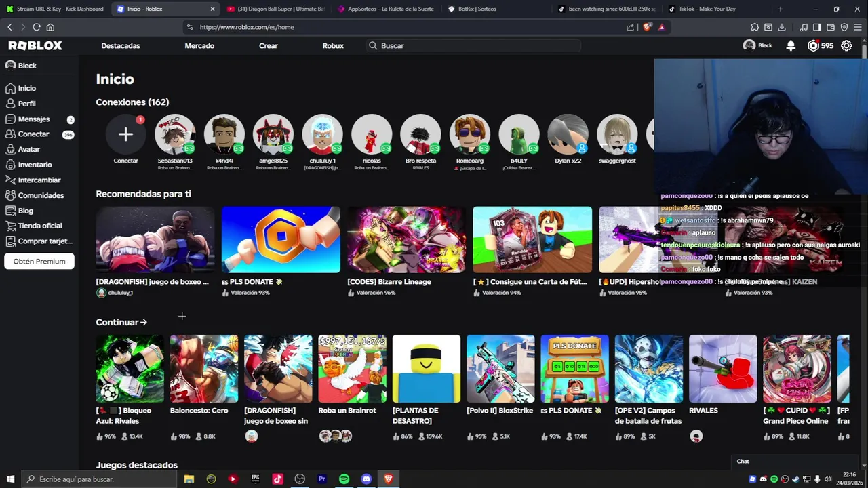Open Roba un Brainrot game thumbnail
The width and height of the screenshot is (868, 488).
click(352, 369)
